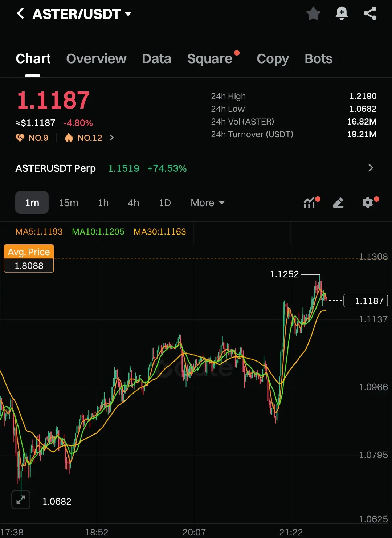Screen dimensions: 392x538
Task: Select the 15m timeframe
Action: pyautogui.click(x=68, y=203)
